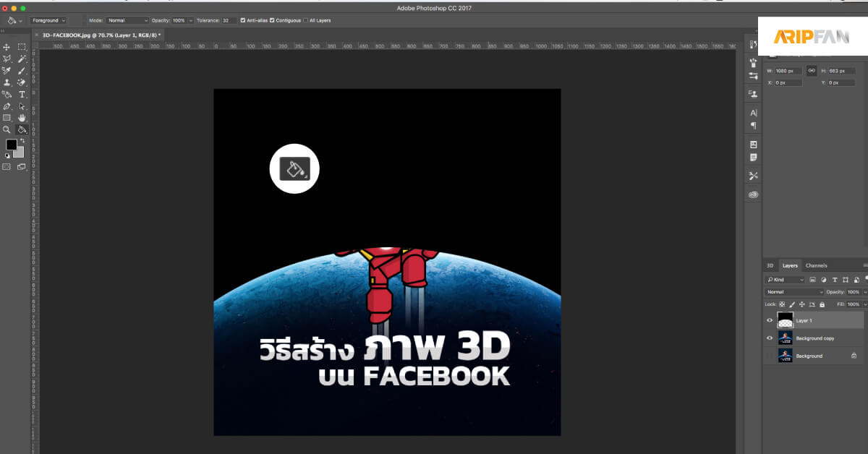Click the H height field
Viewport: 868px width, 454px height.
tap(841, 71)
